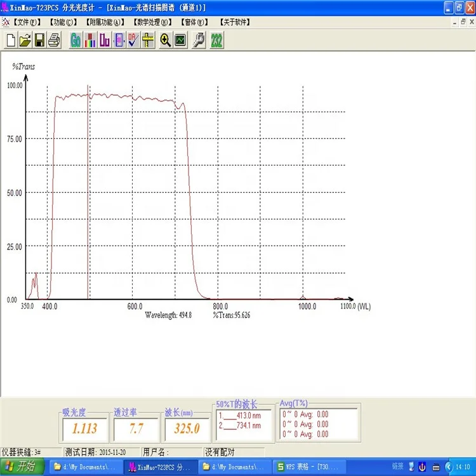This screenshot has height=476, width=476.
Task: Click the QA checkmark icon
Action: click(133, 41)
